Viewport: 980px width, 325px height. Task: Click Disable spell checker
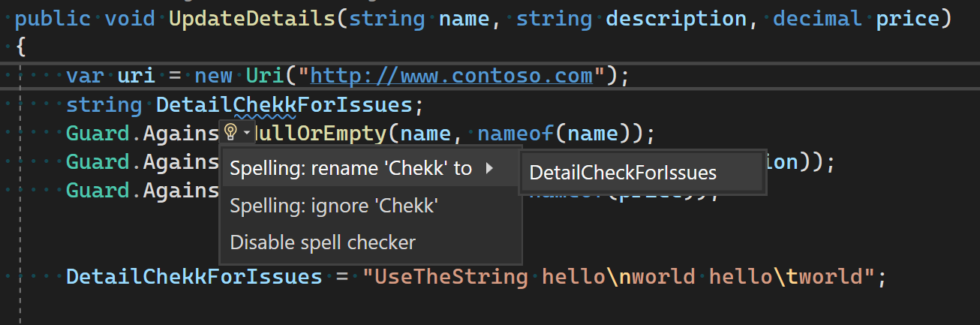[323, 242]
